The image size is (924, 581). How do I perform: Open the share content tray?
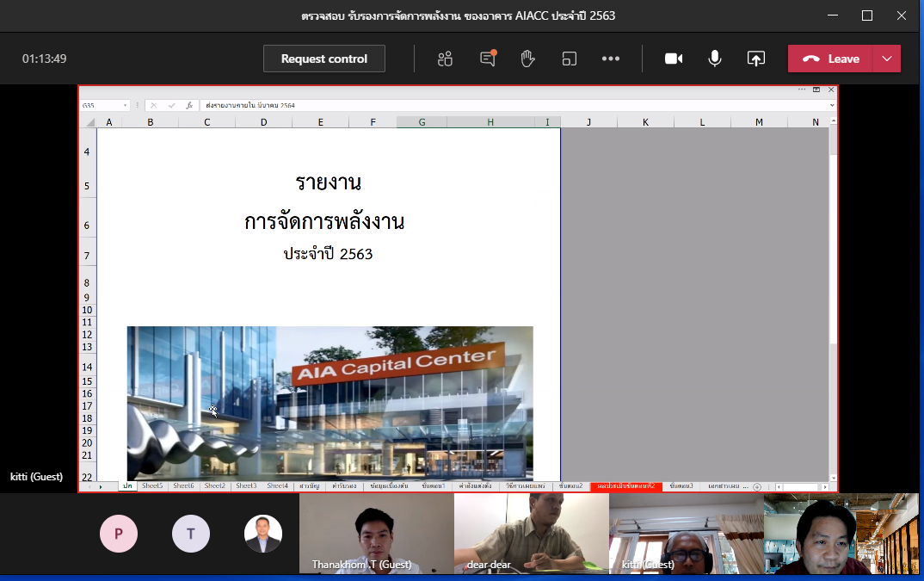756,59
